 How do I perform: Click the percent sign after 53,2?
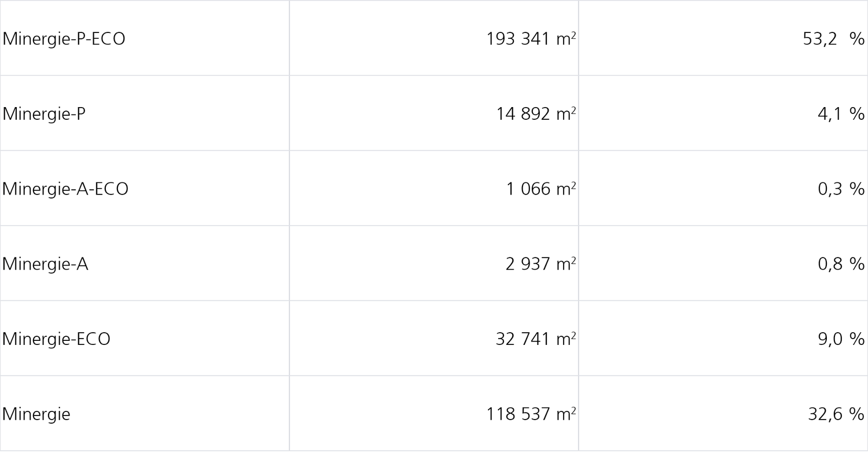pyautogui.click(x=857, y=39)
